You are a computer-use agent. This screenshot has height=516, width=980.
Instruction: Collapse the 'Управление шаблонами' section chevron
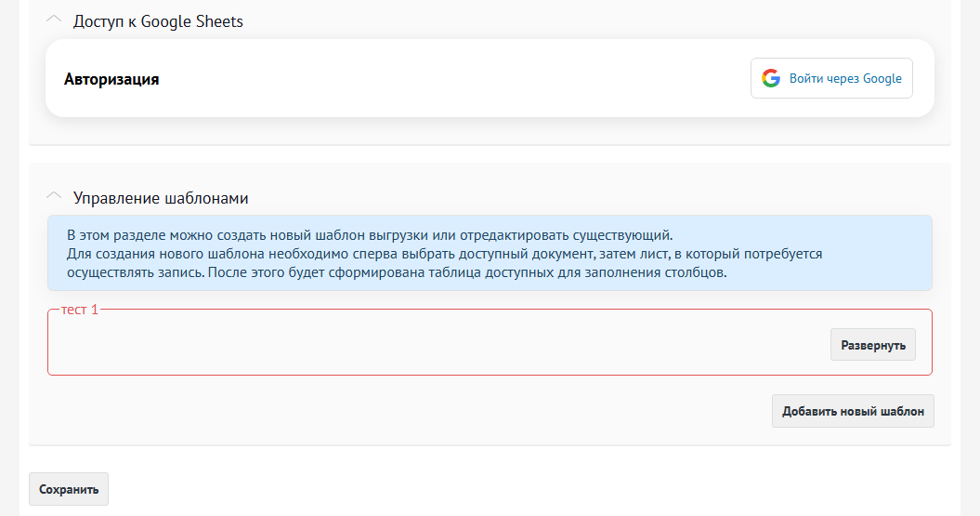click(x=54, y=196)
